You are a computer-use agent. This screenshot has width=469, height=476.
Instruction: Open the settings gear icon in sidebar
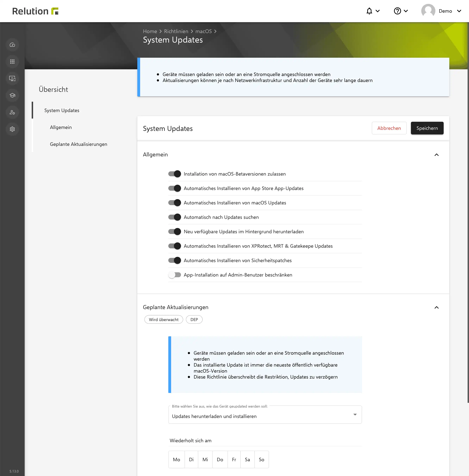[12, 129]
